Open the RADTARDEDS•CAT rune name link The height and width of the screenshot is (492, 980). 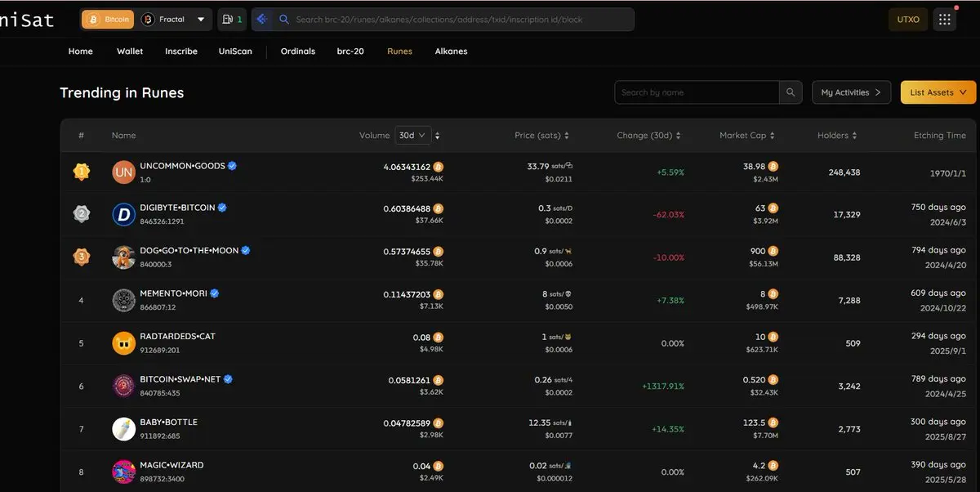177,337
